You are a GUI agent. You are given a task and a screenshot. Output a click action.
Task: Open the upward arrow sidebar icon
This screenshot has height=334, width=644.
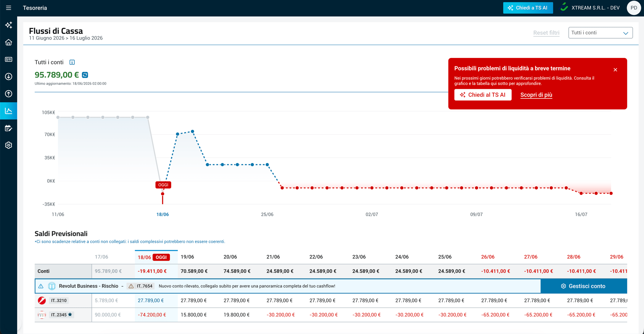[9, 94]
